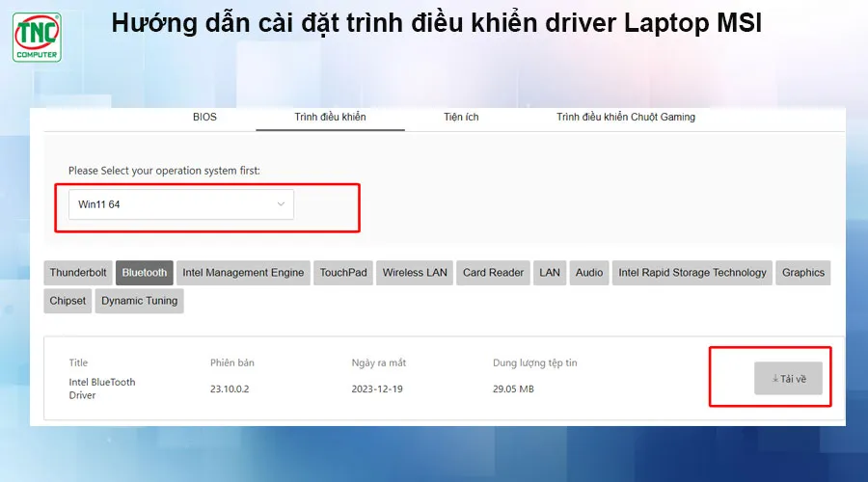
Task: Select the TouchPad driver category
Action: click(x=343, y=273)
